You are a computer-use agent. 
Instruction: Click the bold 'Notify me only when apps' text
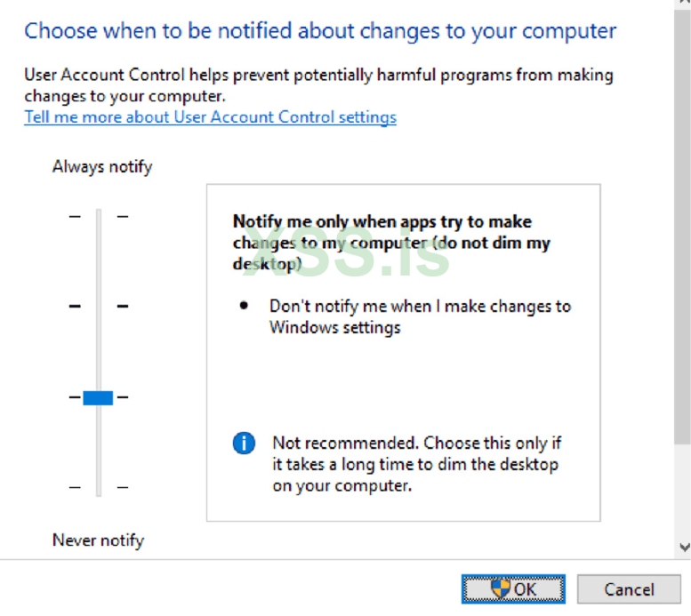click(x=382, y=222)
